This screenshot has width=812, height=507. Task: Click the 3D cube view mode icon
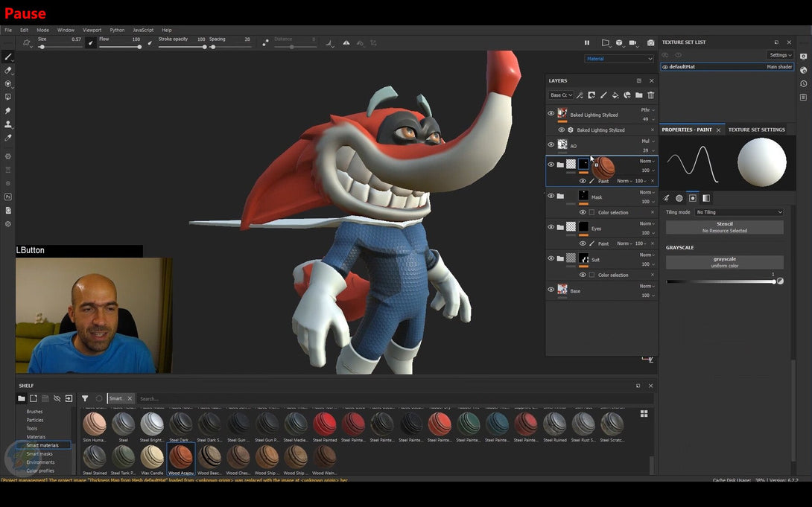coord(619,43)
